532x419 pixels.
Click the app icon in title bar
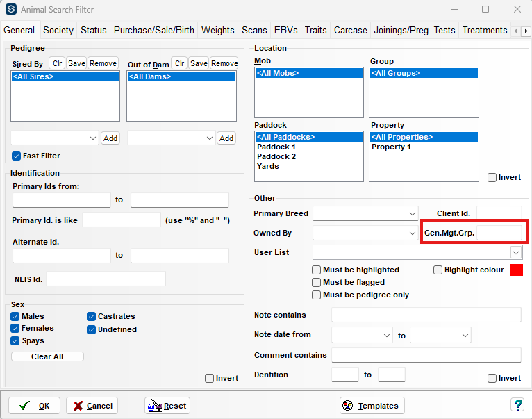(10, 10)
